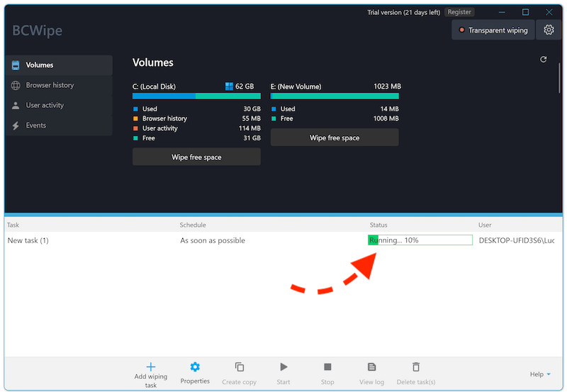Viewport: 567px width, 392px height.
Task: Wipe free space on E: New Volume
Action: (x=335, y=138)
